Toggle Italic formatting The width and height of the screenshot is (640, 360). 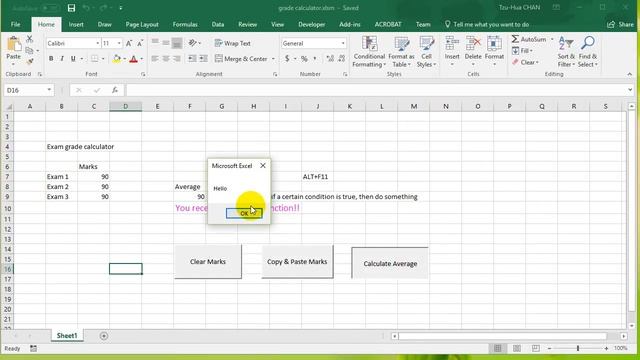click(62, 59)
